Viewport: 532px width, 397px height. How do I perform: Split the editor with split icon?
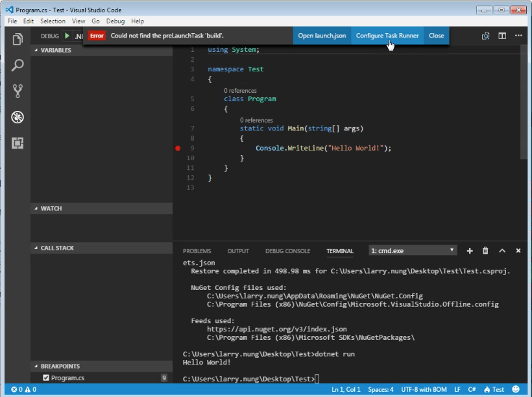click(502, 36)
